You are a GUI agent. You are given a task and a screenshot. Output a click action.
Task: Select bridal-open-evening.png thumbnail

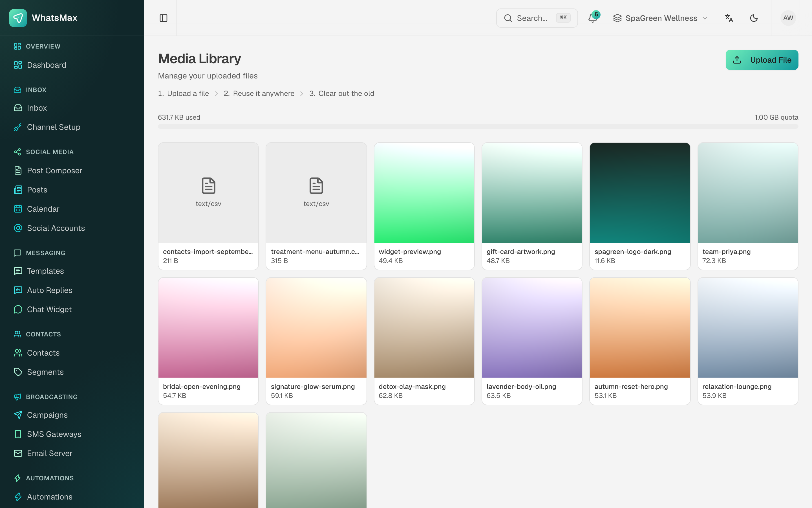[208, 328]
